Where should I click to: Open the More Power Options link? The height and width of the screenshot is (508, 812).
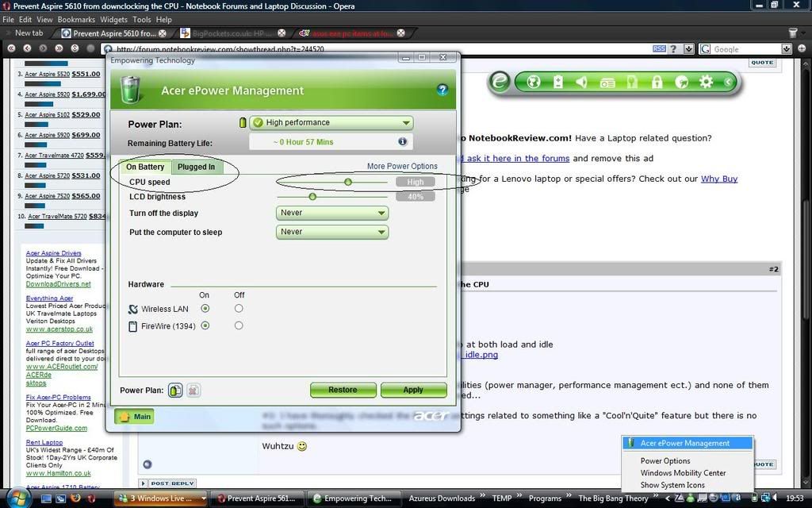(402, 167)
